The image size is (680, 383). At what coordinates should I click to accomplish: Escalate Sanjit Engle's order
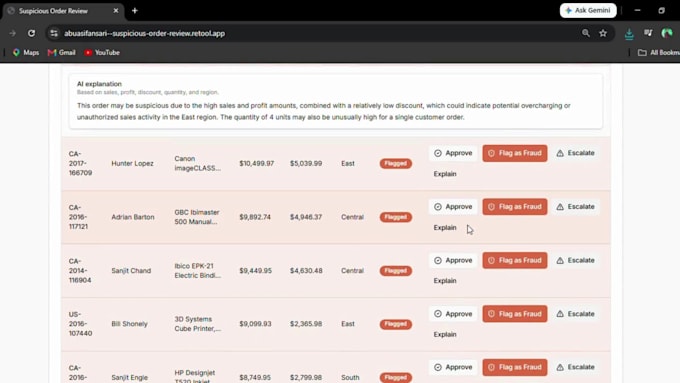tap(575, 367)
